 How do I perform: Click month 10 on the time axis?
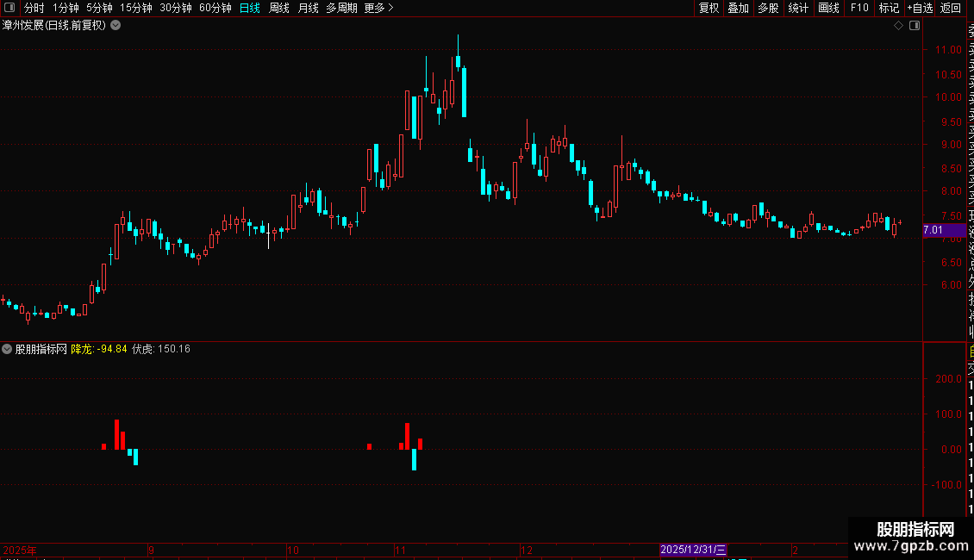(292, 550)
